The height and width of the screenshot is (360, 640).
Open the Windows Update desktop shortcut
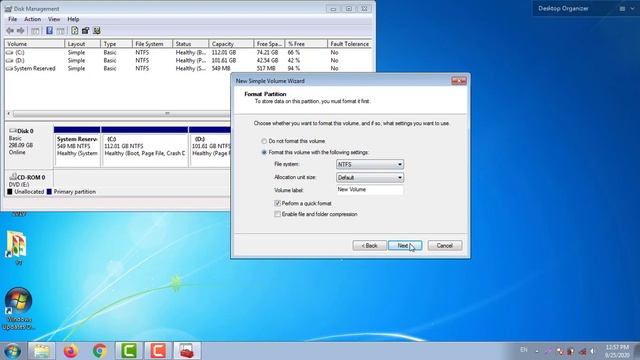point(18,308)
